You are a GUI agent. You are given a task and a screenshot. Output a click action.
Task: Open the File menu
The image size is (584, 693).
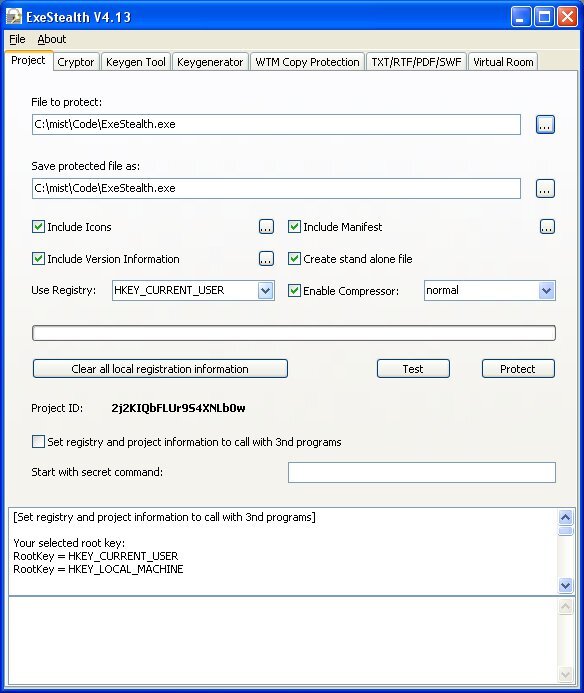tap(17, 39)
